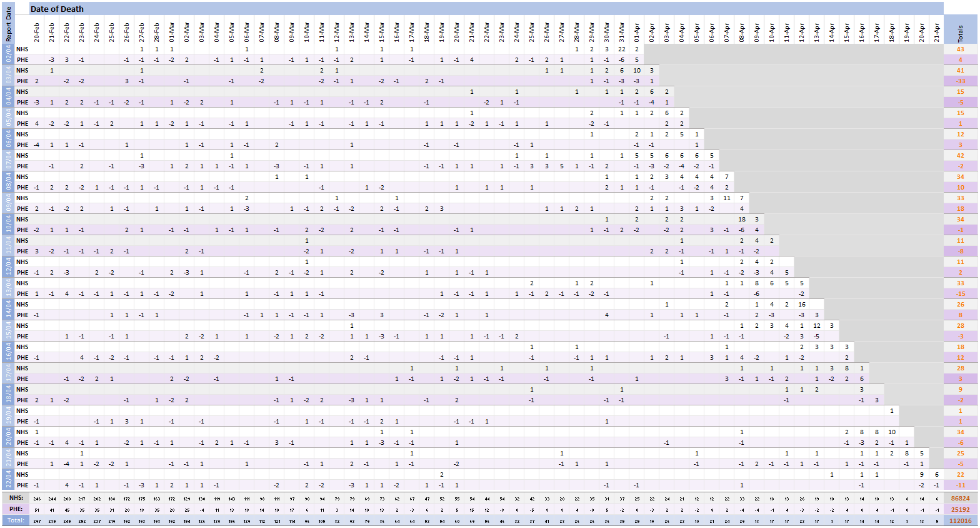
Task: Click the 20/04 report date label
Action: tap(9, 437)
